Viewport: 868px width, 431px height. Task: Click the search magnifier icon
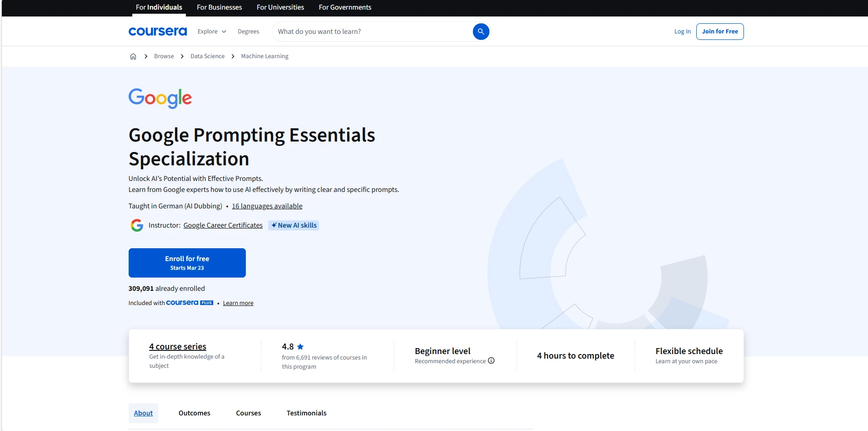tap(481, 31)
